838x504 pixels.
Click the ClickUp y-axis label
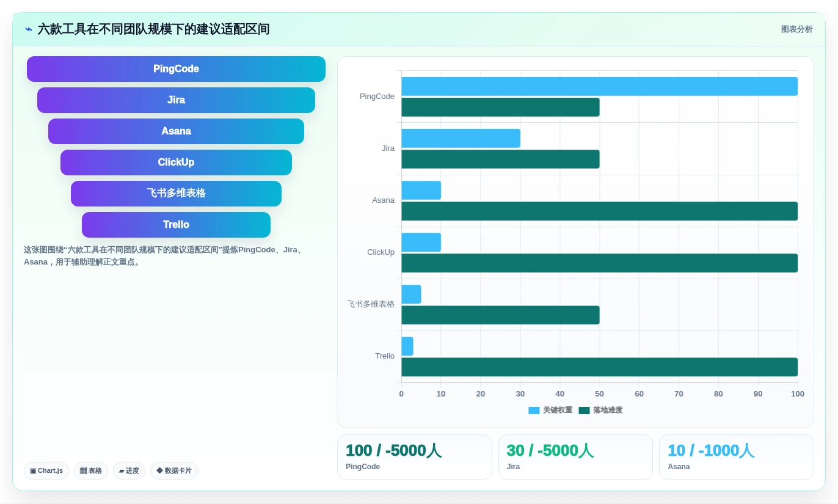tap(381, 252)
